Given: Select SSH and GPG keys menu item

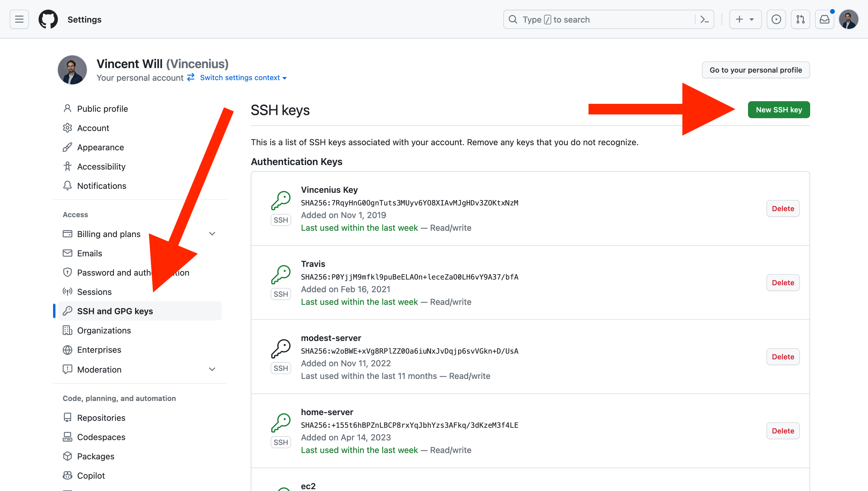Looking at the screenshot, I should click(x=115, y=311).
